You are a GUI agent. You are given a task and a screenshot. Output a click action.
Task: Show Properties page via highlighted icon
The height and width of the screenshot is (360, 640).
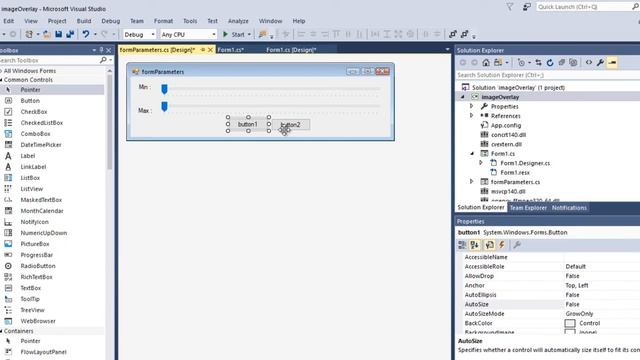click(x=489, y=244)
